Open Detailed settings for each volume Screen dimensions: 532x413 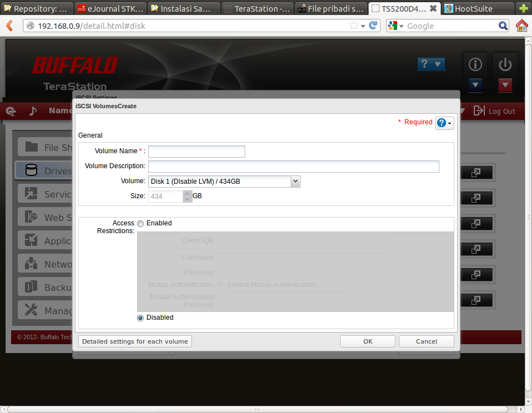point(135,341)
